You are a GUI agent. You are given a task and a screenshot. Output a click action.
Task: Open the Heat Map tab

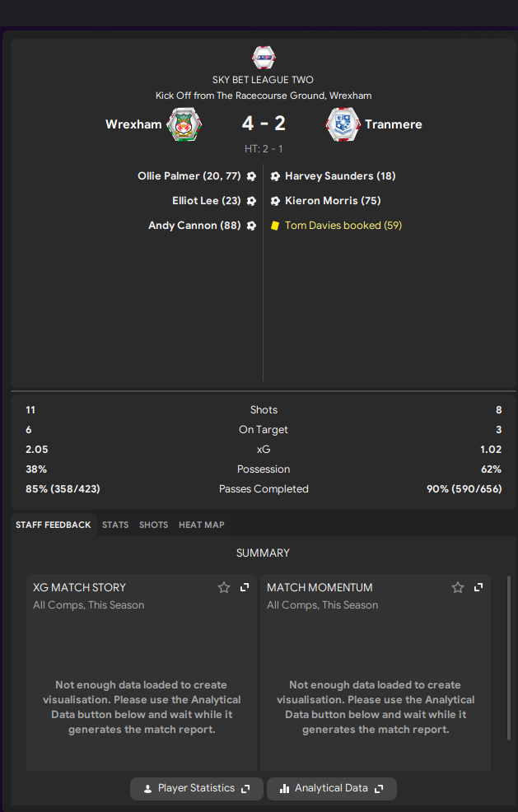click(202, 525)
